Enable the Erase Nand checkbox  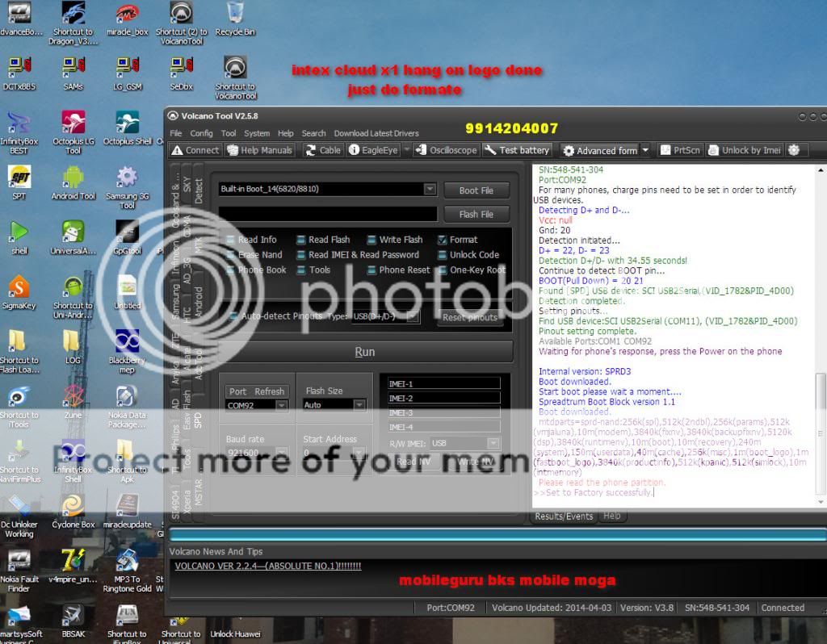tap(230, 255)
